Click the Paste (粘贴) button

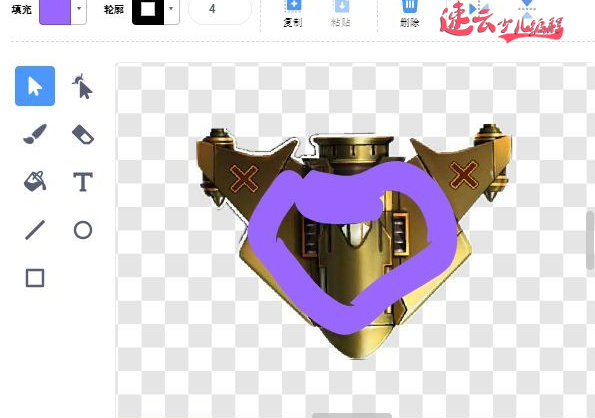[x=340, y=13]
